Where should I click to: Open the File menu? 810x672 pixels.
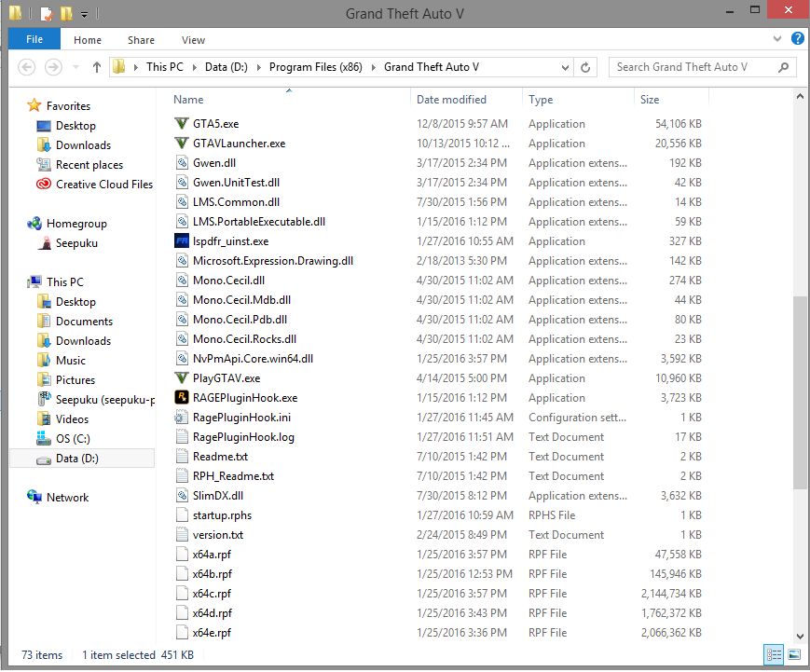tap(34, 39)
